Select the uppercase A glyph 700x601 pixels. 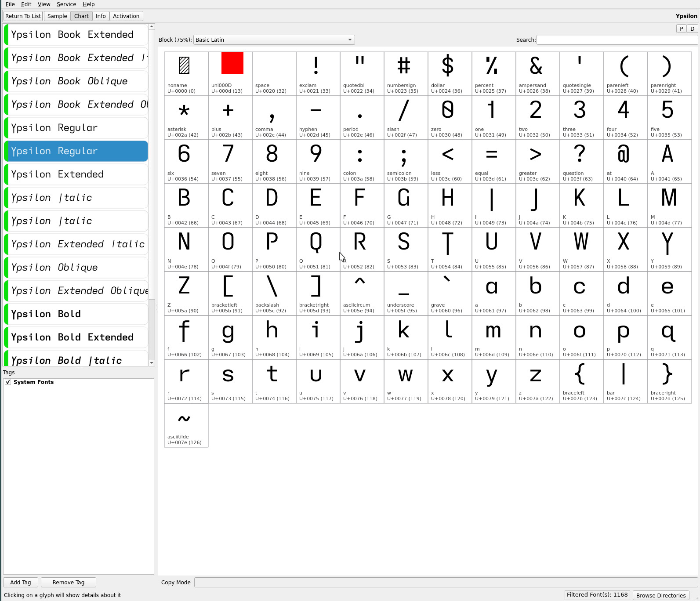670,162
